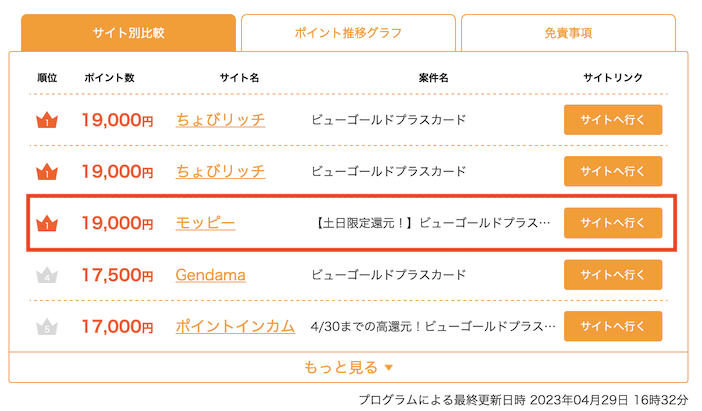Expand the list with もっと見る
The image size is (702, 411).
(348, 368)
